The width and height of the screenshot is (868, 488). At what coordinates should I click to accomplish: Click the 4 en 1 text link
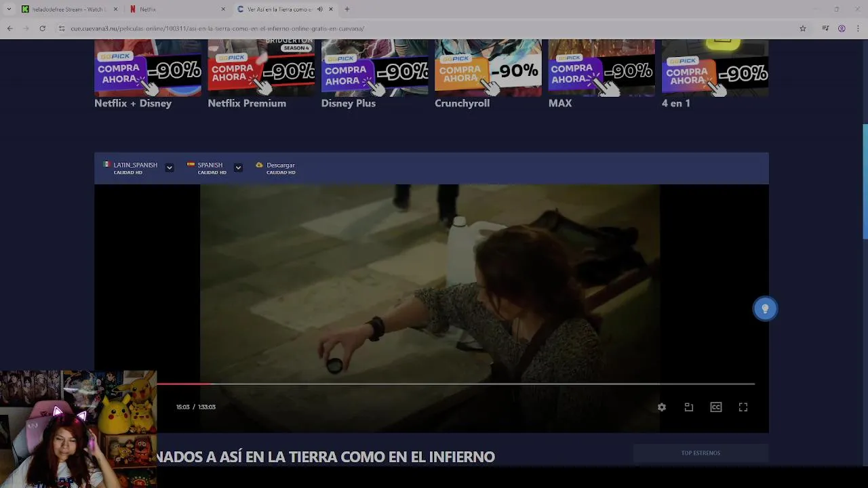tap(676, 103)
